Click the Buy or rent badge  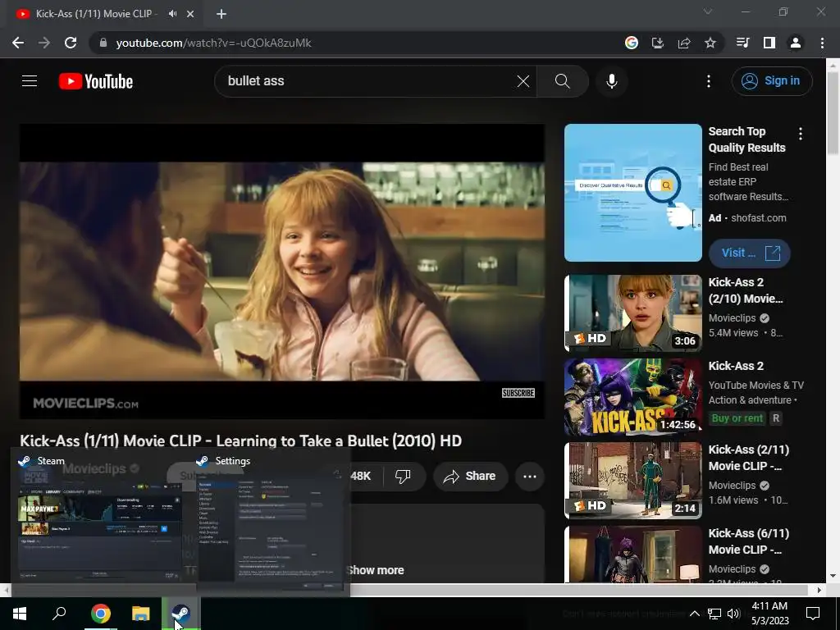737,418
